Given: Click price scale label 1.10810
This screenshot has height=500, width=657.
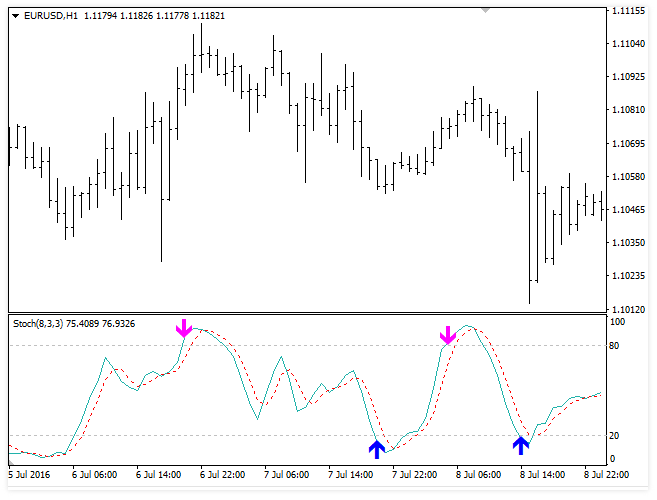Looking at the screenshot, I should 629,110.
